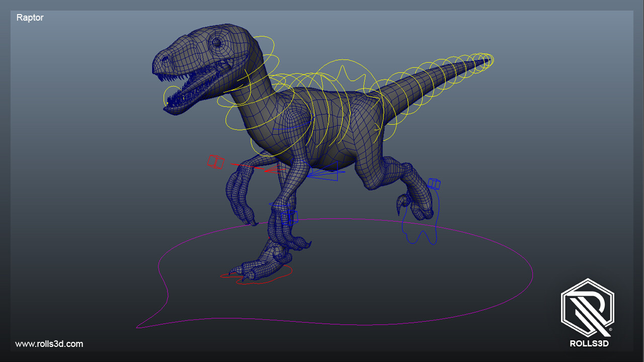Screen dimensions: 644x362
Task: Select the red cube control near the arm
Action: 216,161
